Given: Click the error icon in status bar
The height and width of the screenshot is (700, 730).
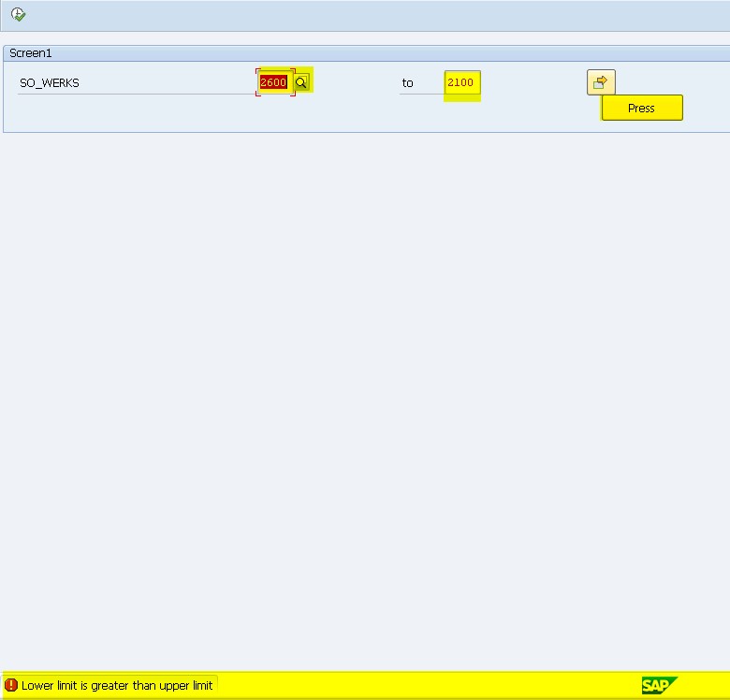Looking at the screenshot, I should (10, 685).
